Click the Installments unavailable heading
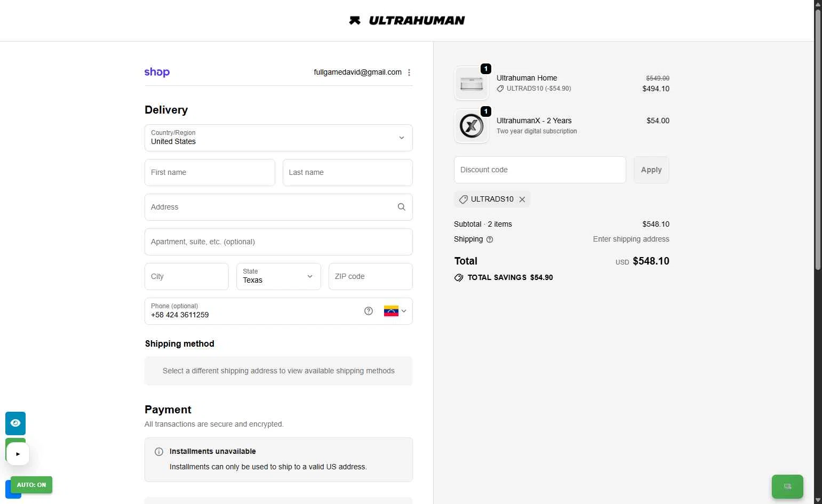This screenshot has width=822, height=504. point(212,451)
